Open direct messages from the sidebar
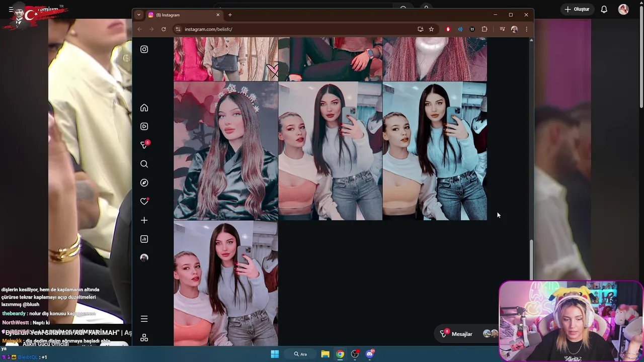Viewport: 644px width, 362px height. [144, 145]
